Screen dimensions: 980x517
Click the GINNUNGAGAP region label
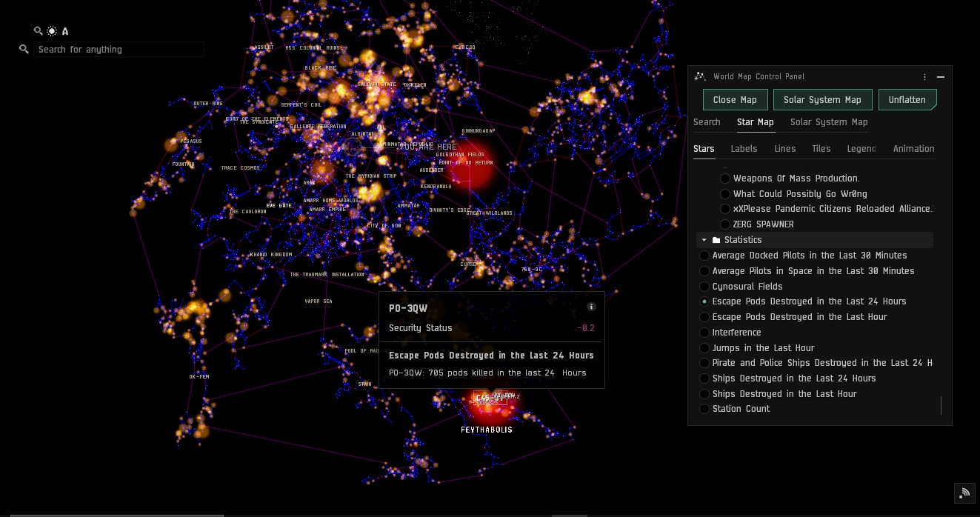(x=479, y=131)
